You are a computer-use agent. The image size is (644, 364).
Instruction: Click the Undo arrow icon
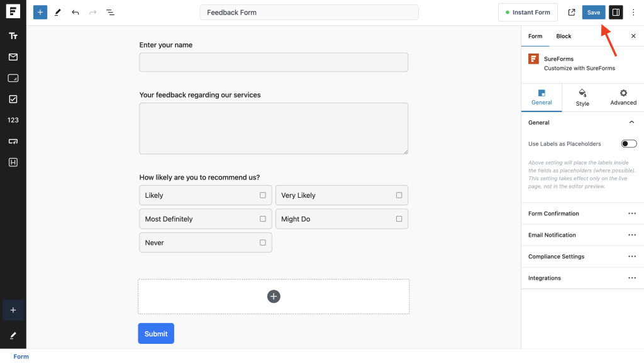click(75, 12)
